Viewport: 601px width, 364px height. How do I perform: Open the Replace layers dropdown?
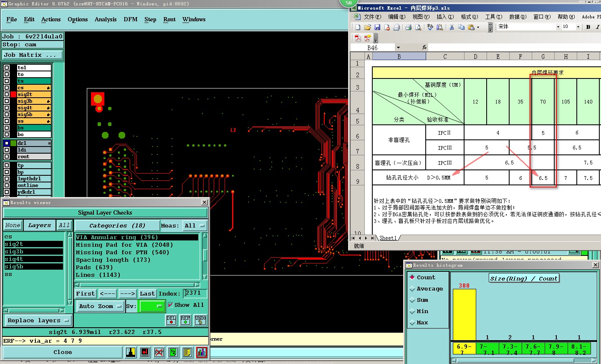38,321
